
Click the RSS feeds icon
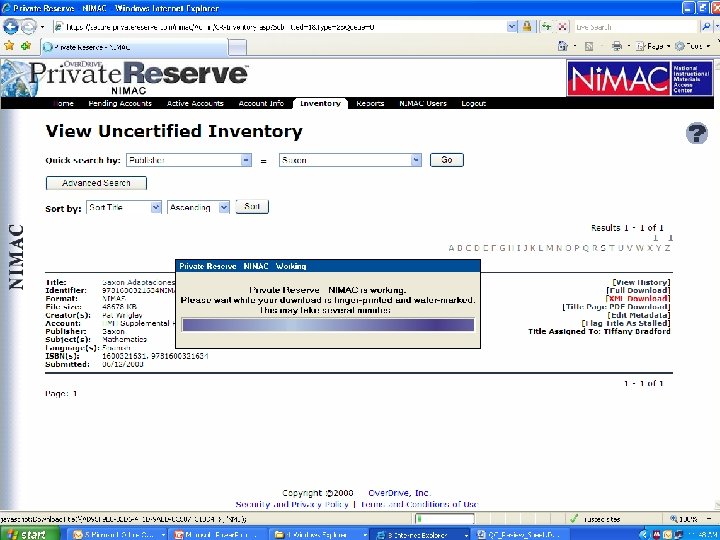tap(589, 46)
